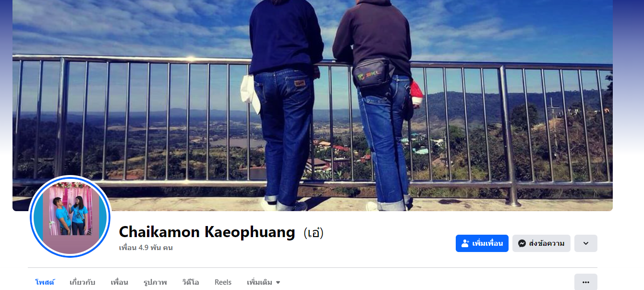Open the เกี่ยวกับ tab
The image size is (644, 290).
[82, 282]
